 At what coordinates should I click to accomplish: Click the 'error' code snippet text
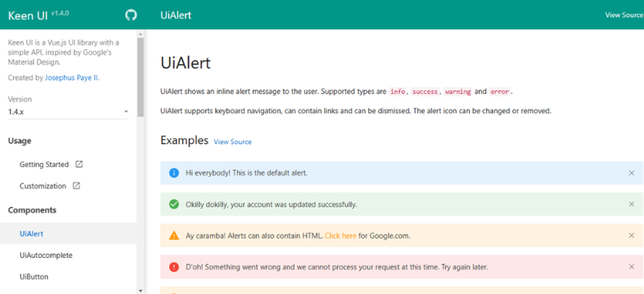tap(500, 92)
